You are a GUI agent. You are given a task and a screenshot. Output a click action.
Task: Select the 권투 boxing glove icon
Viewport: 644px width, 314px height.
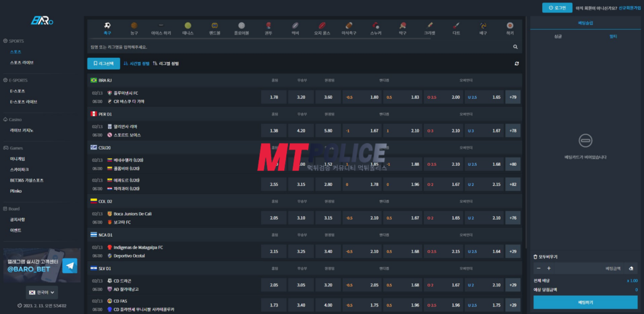[268, 25]
